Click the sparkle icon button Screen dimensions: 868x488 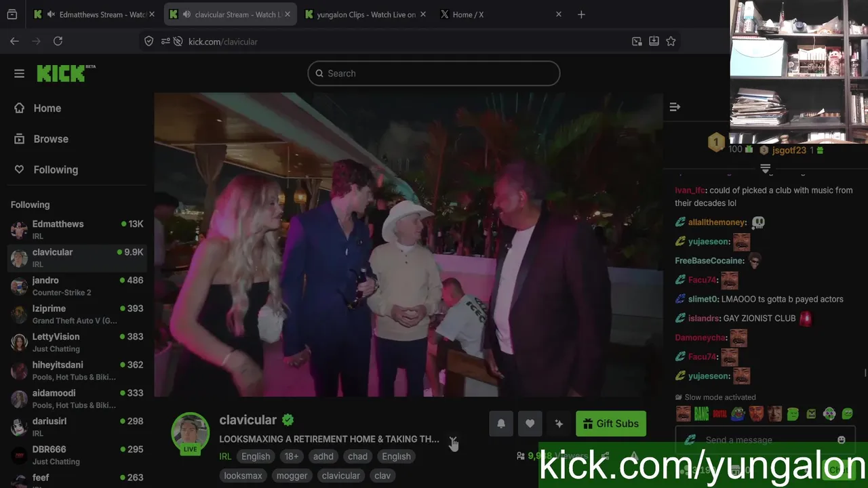pos(559,424)
